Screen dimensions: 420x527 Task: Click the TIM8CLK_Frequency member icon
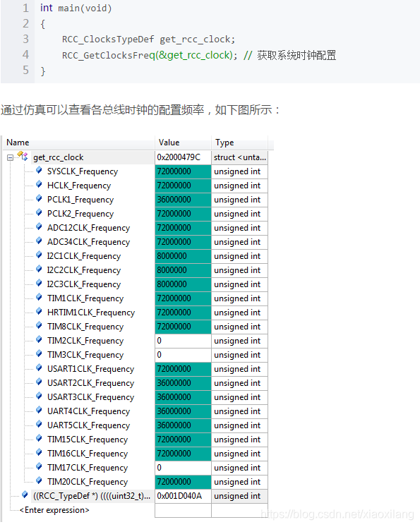[x=39, y=326]
